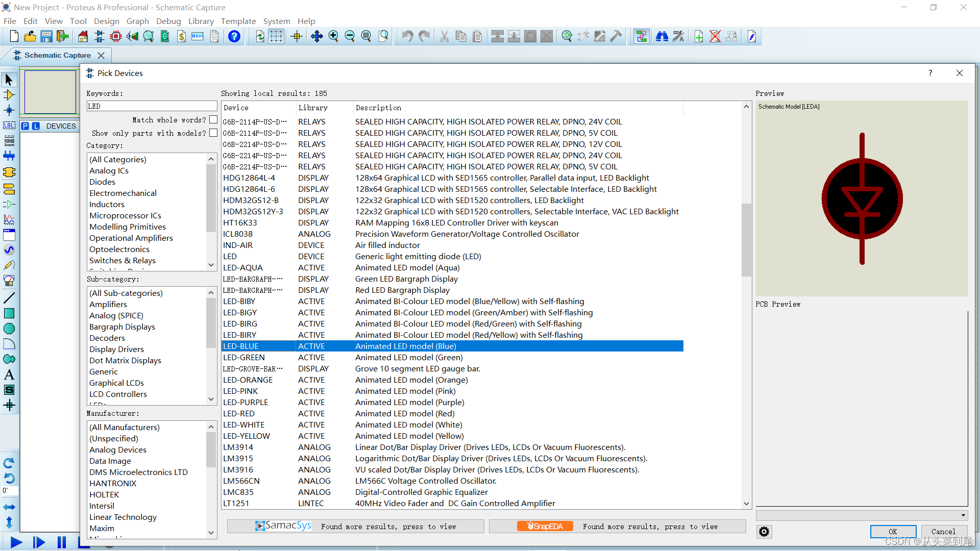Enable Match whole words checkbox
Screen dimensions: 980x551
pyautogui.click(x=213, y=119)
